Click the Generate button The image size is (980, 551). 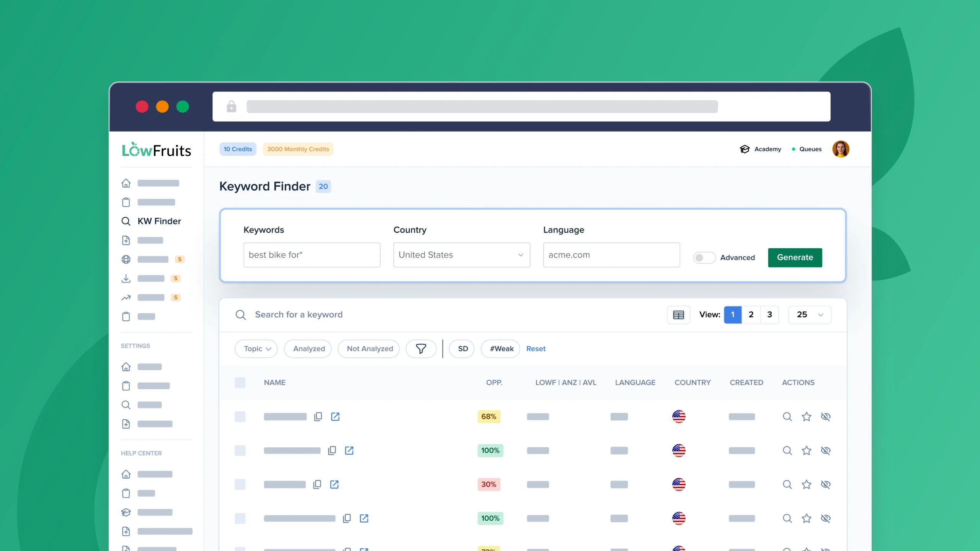pyautogui.click(x=795, y=258)
